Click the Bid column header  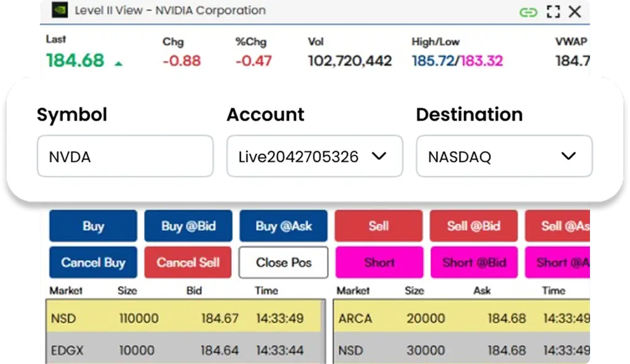(x=194, y=290)
